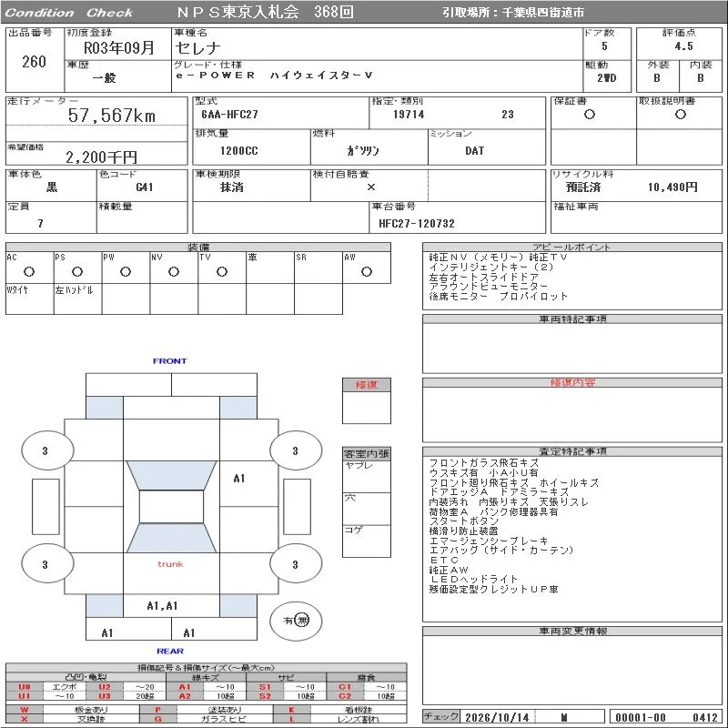Select the check date 2026/10/14
This screenshot has height=728, width=728.
click(x=497, y=718)
